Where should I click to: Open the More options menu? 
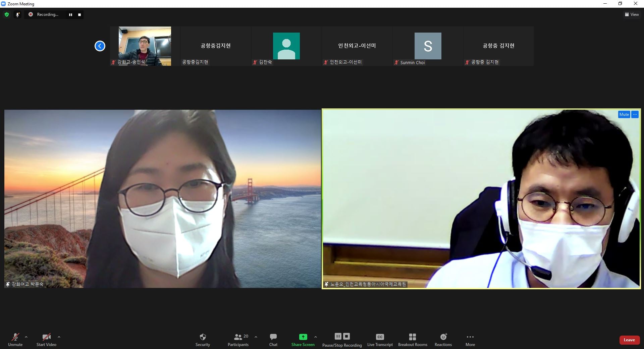pos(470,337)
